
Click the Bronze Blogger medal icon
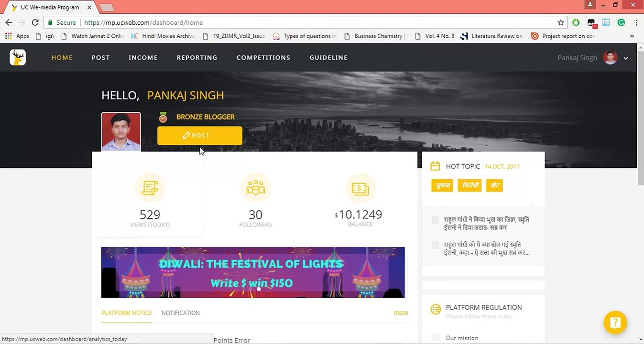pos(163,117)
